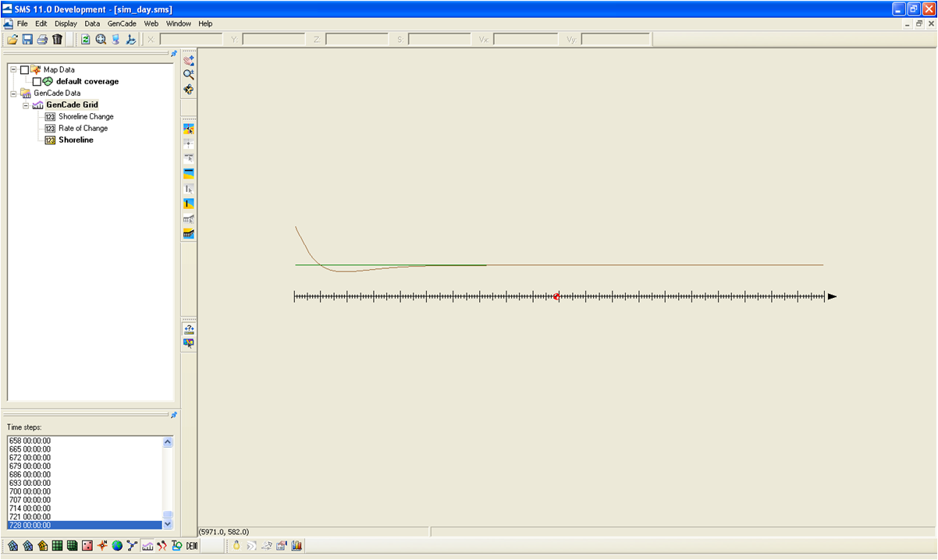
Task: Select the GenCade Grid tree item
Action: pos(72,105)
